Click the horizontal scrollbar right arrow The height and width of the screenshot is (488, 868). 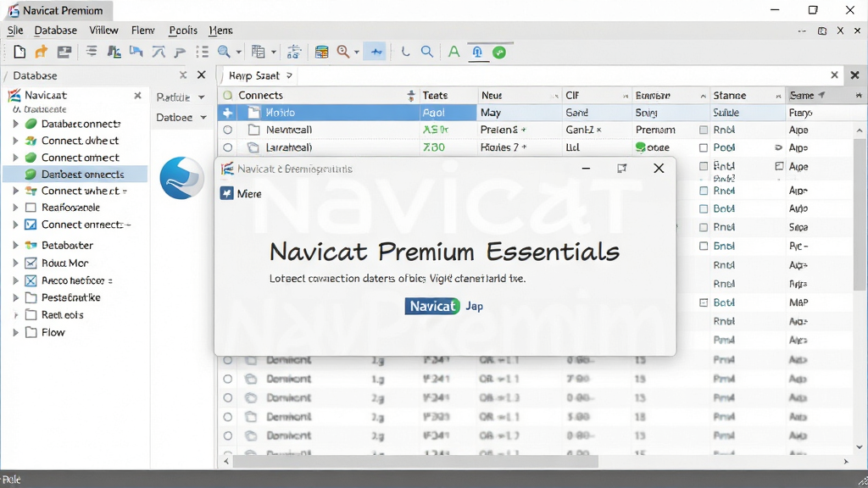coord(846,462)
